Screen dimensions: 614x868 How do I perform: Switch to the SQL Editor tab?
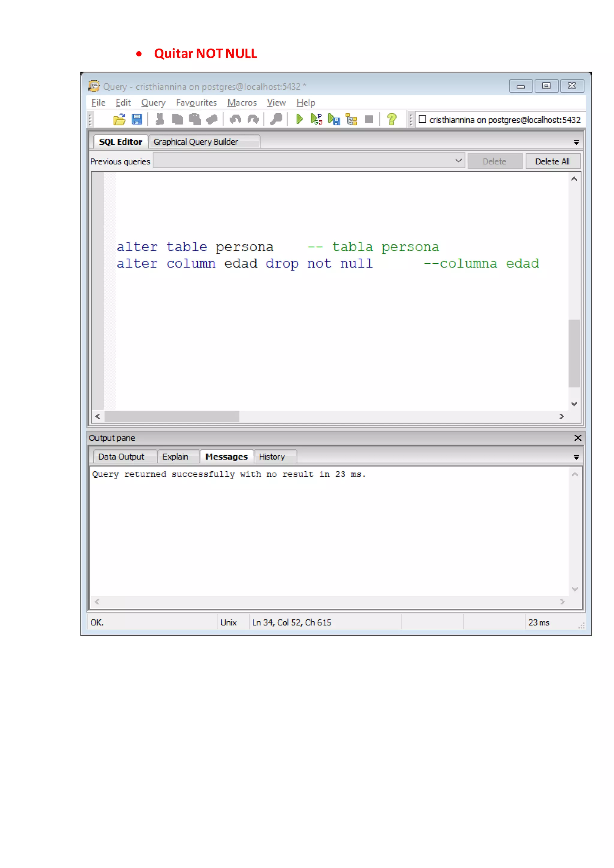tap(121, 142)
